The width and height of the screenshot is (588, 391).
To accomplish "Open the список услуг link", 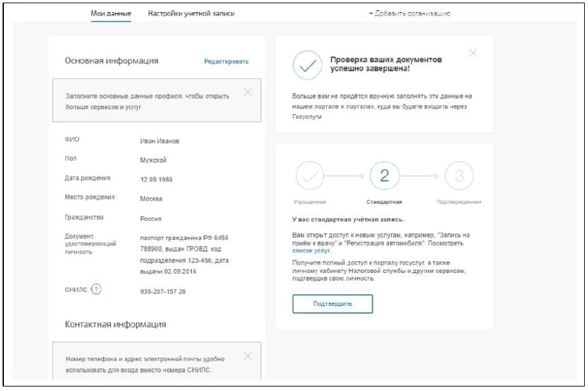I will 311,250.
